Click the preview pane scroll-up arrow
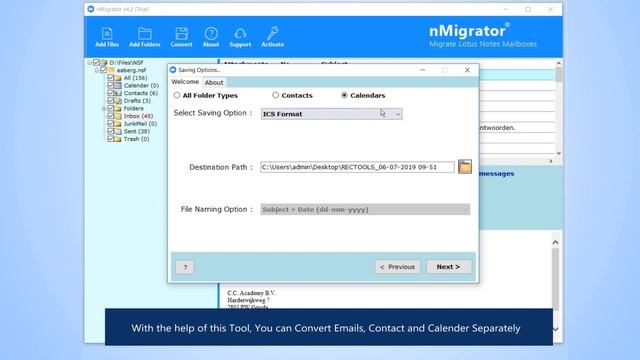640x360 pixels. (x=556, y=242)
